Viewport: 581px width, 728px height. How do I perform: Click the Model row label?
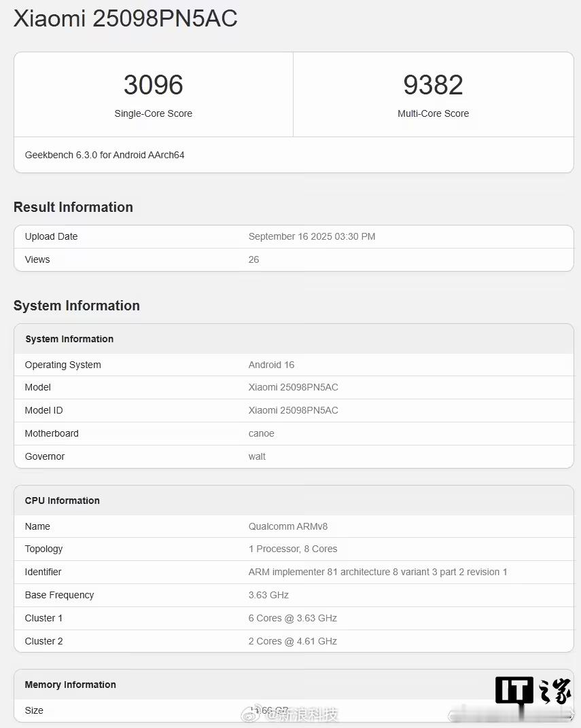[37, 387]
